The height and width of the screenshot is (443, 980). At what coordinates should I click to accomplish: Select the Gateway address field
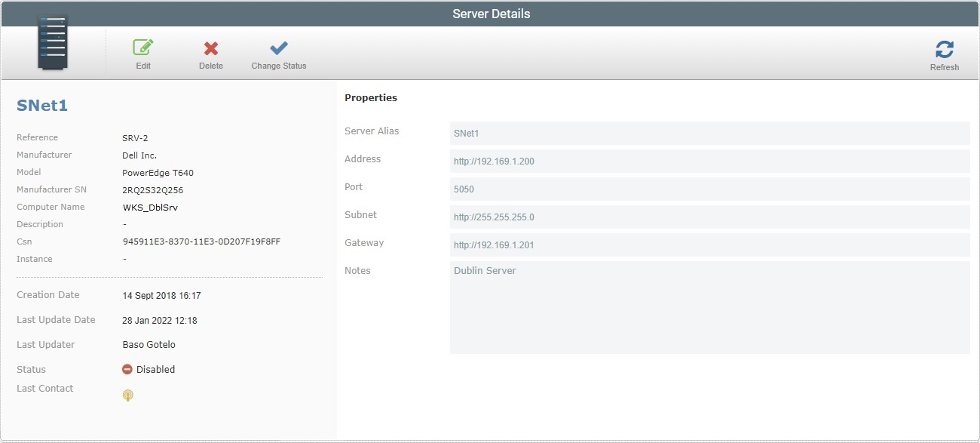click(709, 245)
